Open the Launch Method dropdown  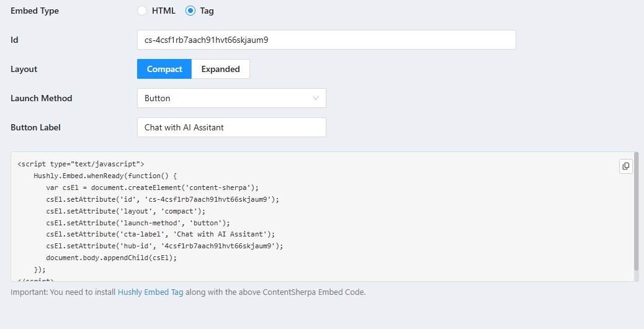231,98
